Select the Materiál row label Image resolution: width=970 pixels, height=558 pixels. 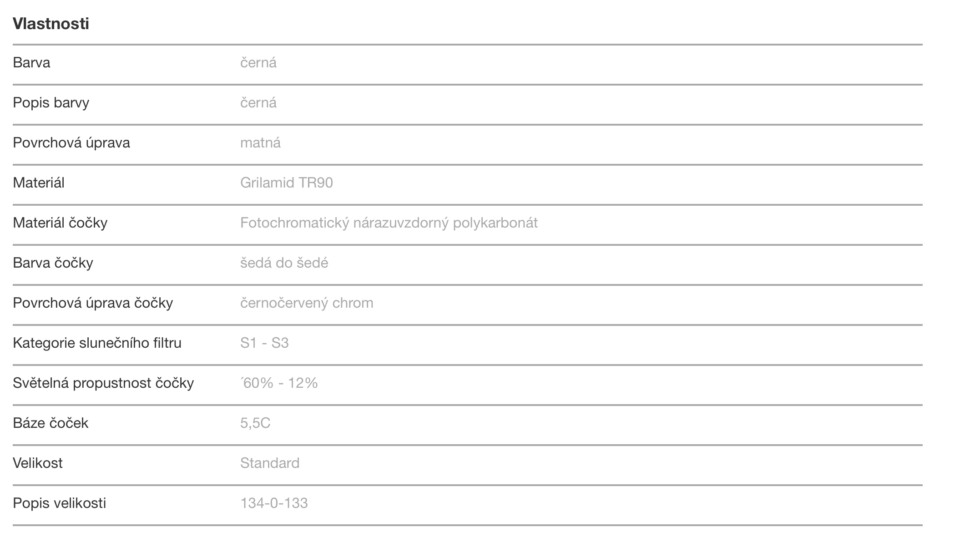tap(38, 182)
